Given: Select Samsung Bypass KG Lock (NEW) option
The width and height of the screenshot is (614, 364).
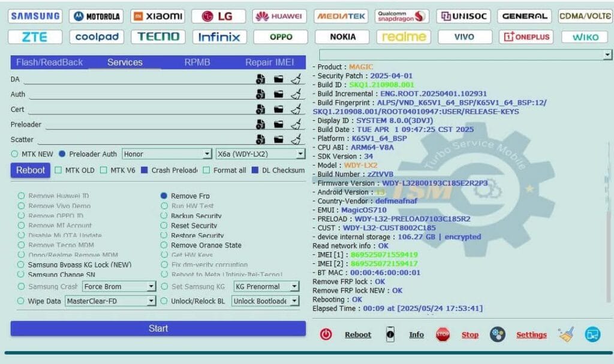Looking at the screenshot, I should [21, 264].
